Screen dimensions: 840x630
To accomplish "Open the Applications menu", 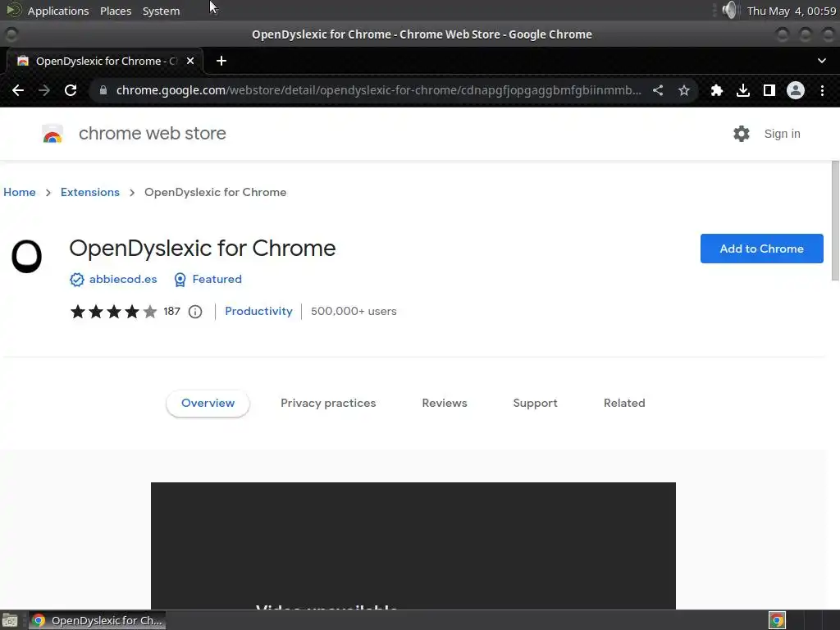I will (x=58, y=11).
